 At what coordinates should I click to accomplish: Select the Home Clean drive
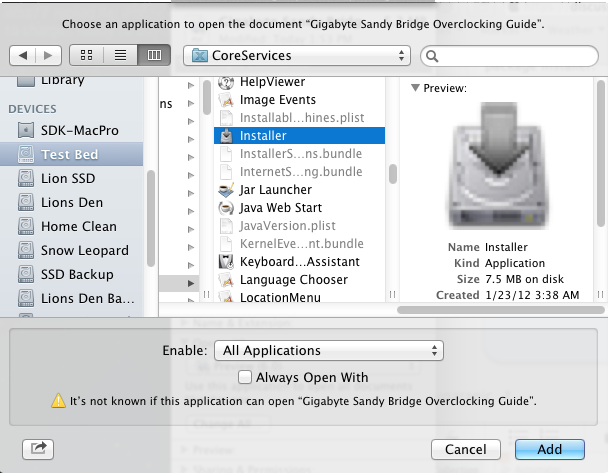click(72, 226)
